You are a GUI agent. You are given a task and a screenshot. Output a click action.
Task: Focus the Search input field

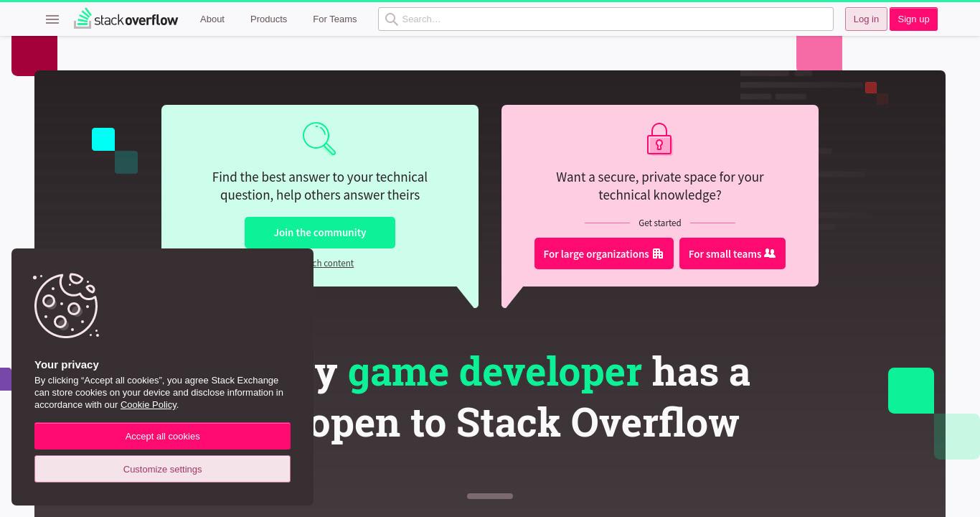[x=606, y=19]
